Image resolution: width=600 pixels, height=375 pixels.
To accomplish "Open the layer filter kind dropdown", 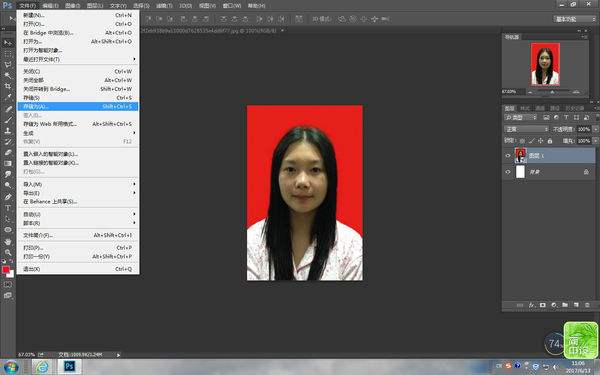I will click(x=521, y=117).
